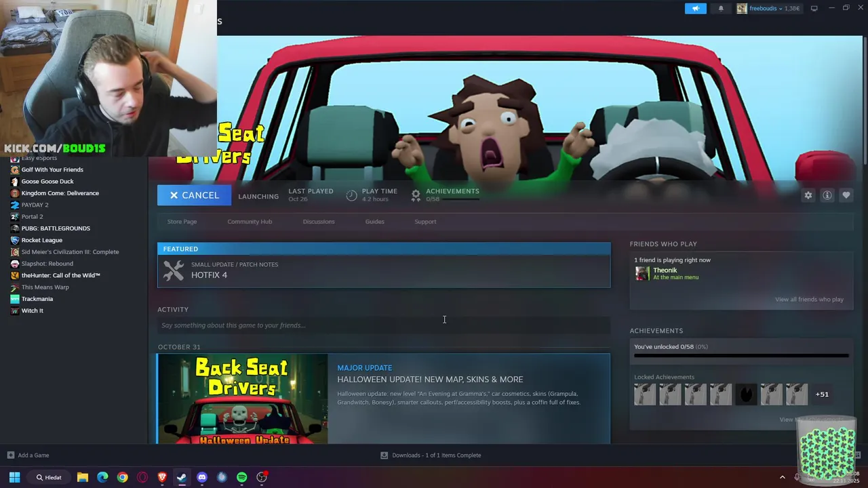Cancel the game launch
Image resolution: width=868 pixels, height=488 pixels.
click(194, 195)
